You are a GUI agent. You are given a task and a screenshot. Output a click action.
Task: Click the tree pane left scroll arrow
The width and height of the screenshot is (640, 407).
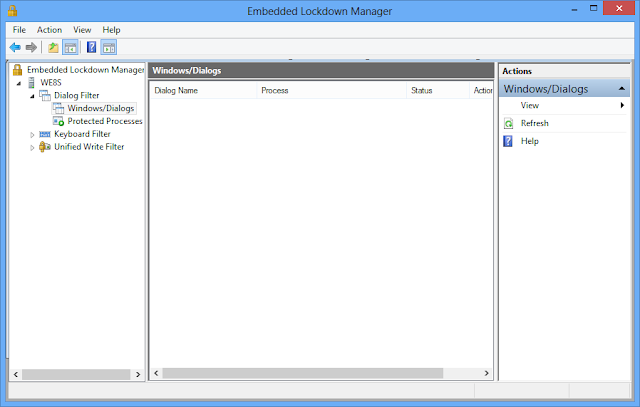(16, 374)
